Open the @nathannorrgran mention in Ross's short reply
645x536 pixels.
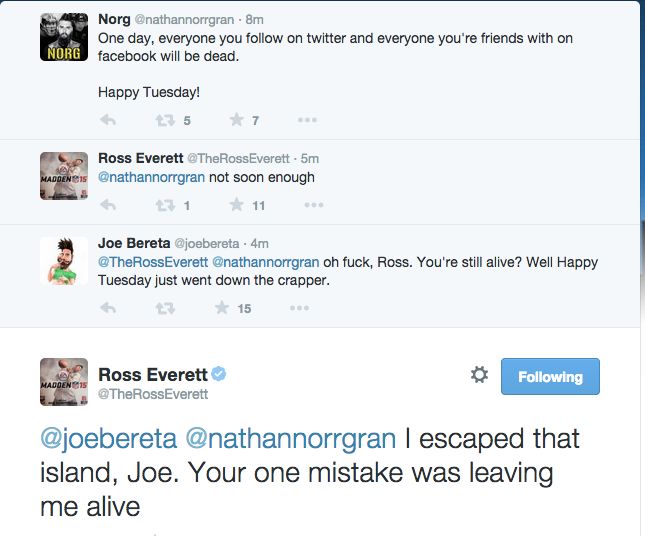151,177
